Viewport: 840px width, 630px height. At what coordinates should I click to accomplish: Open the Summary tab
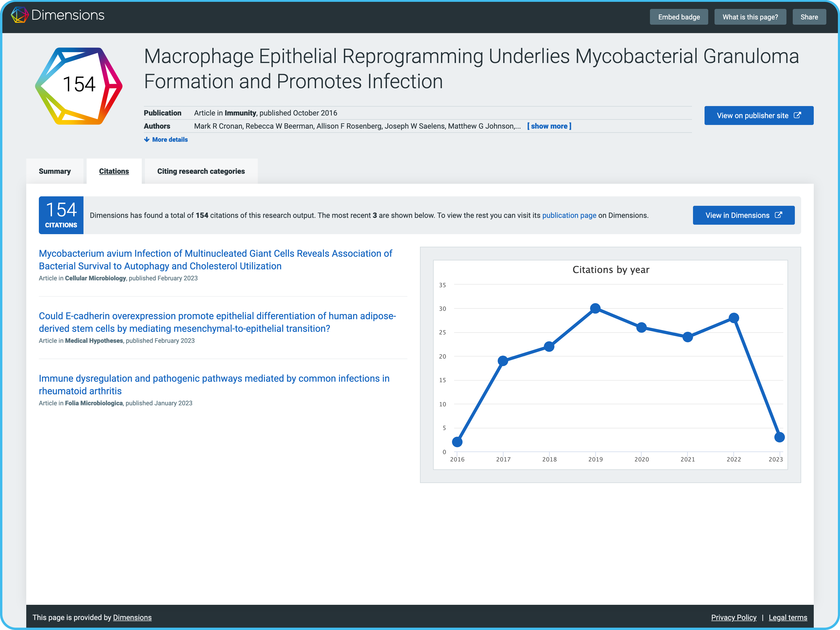pyautogui.click(x=55, y=171)
